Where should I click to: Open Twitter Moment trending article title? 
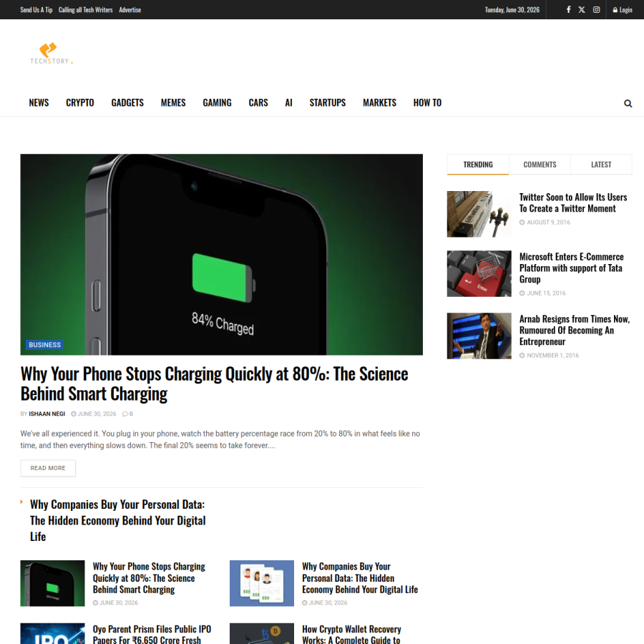click(x=573, y=203)
